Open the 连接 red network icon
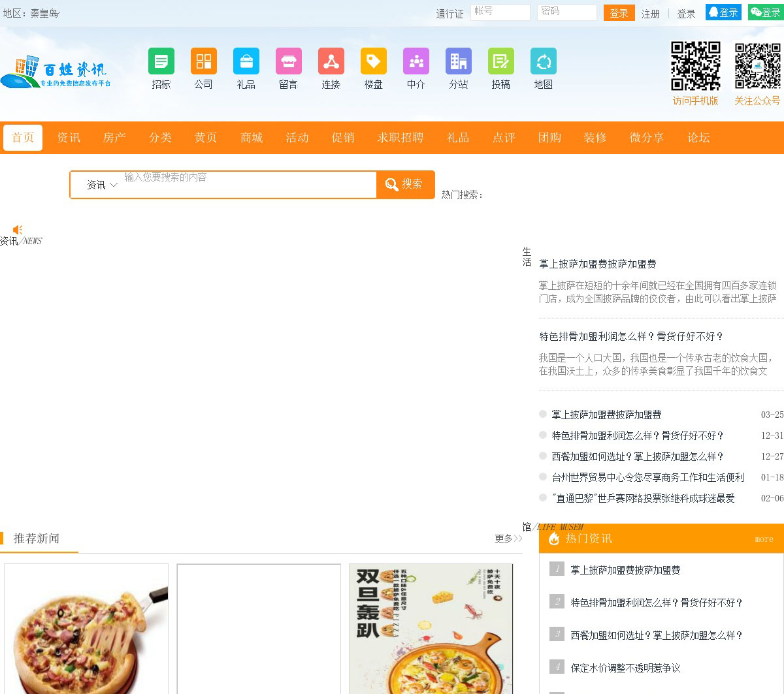Viewport: 784px width, 694px height. [x=331, y=61]
